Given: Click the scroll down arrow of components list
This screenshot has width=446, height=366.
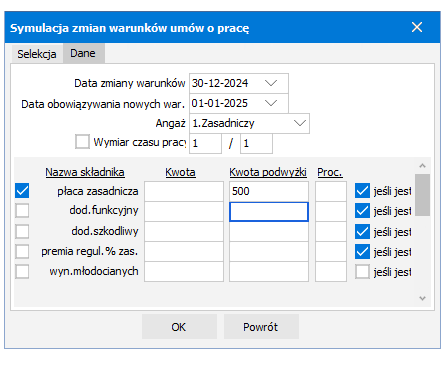Looking at the screenshot, I should pyautogui.click(x=422, y=298).
